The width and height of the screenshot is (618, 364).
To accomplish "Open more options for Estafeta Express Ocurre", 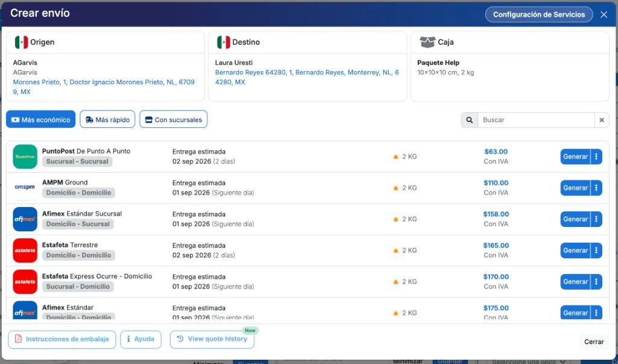I will [596, 281].
